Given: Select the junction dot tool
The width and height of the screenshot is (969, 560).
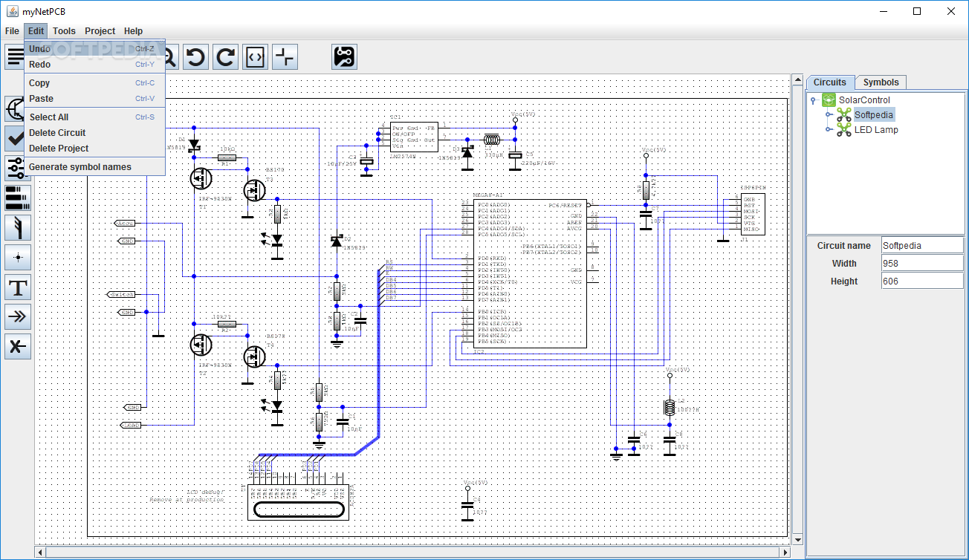Looking at the screenshot, I should tap(18, 258).
